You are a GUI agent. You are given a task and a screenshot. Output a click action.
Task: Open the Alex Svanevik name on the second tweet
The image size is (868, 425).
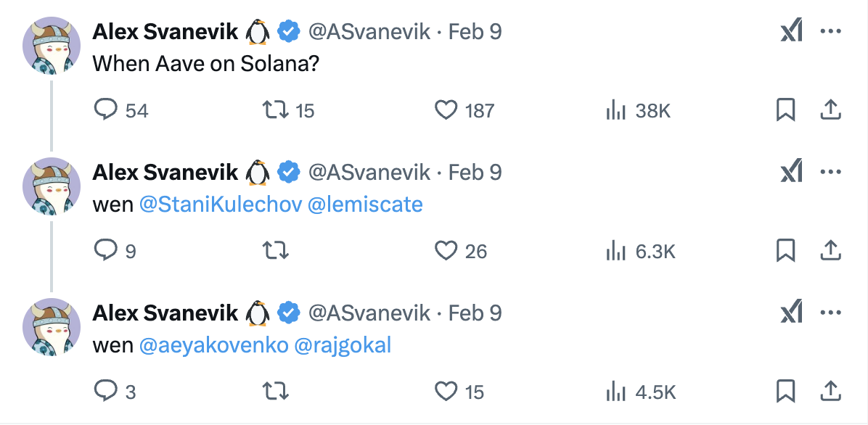(165, 172)
